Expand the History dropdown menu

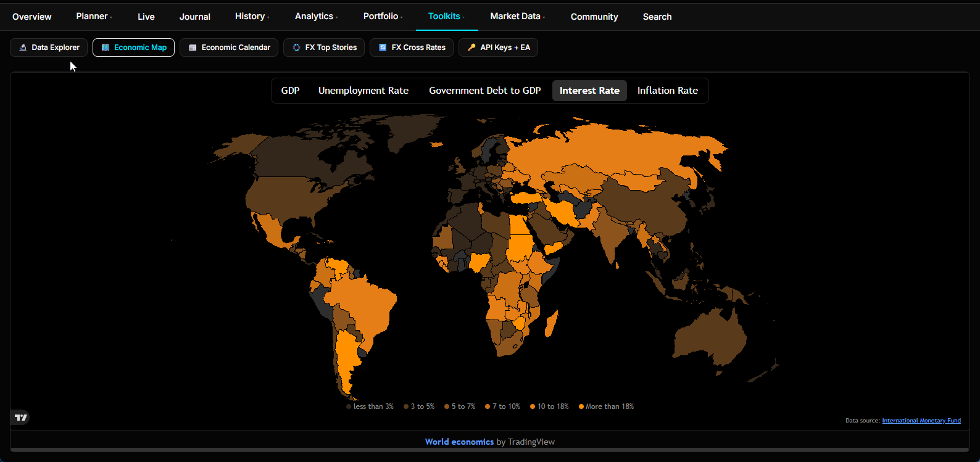click(x=252, y=16)
